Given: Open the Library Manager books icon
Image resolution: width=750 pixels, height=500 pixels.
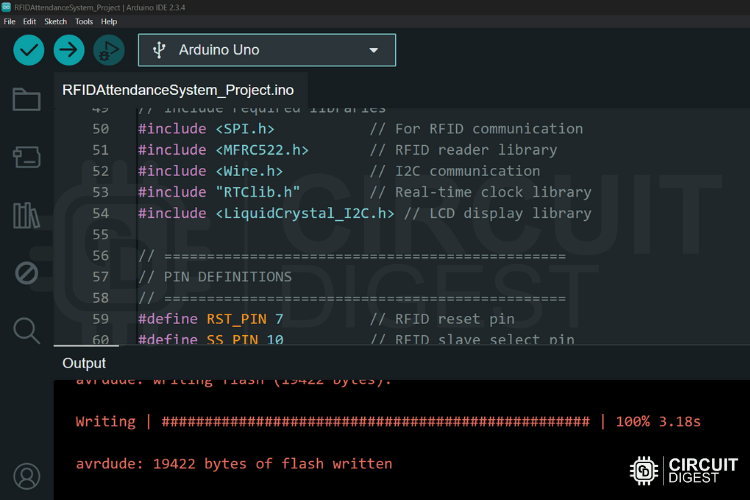Looking at the screenshot, I should [26, 215].
